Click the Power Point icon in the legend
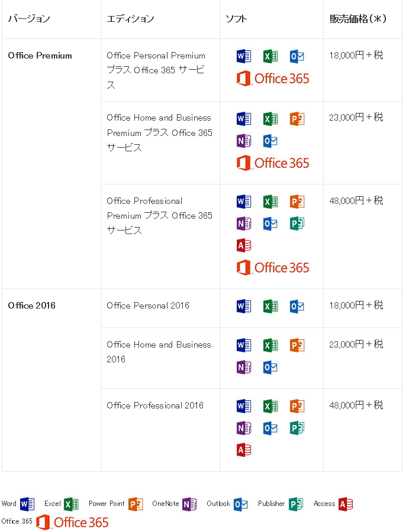 click(136, 504)
